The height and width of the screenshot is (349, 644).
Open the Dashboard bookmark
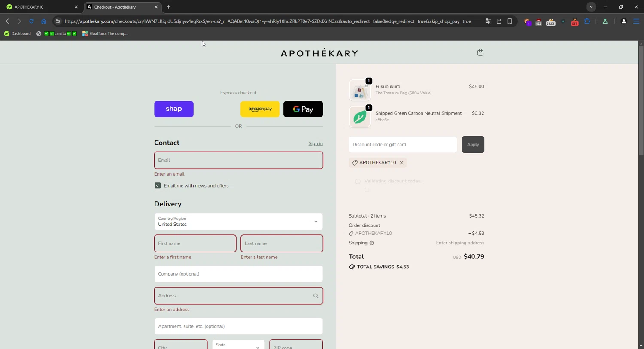click(x=18, y=33)
